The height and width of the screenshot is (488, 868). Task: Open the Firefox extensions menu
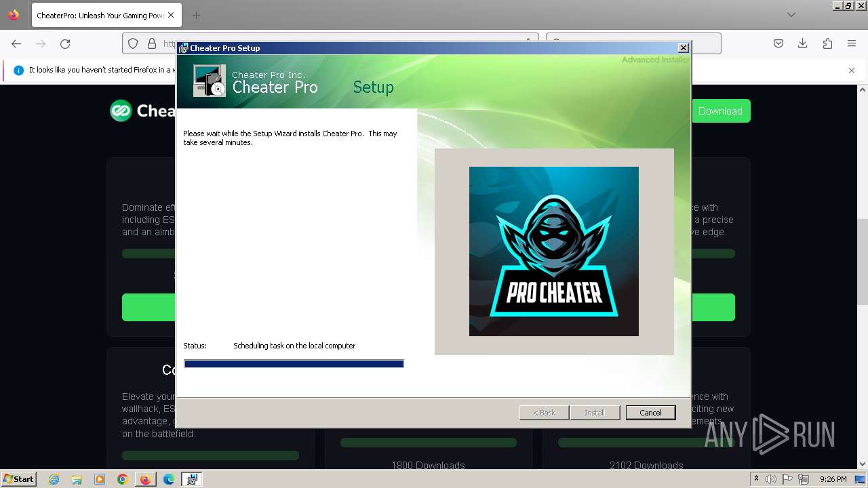point(827,43)
